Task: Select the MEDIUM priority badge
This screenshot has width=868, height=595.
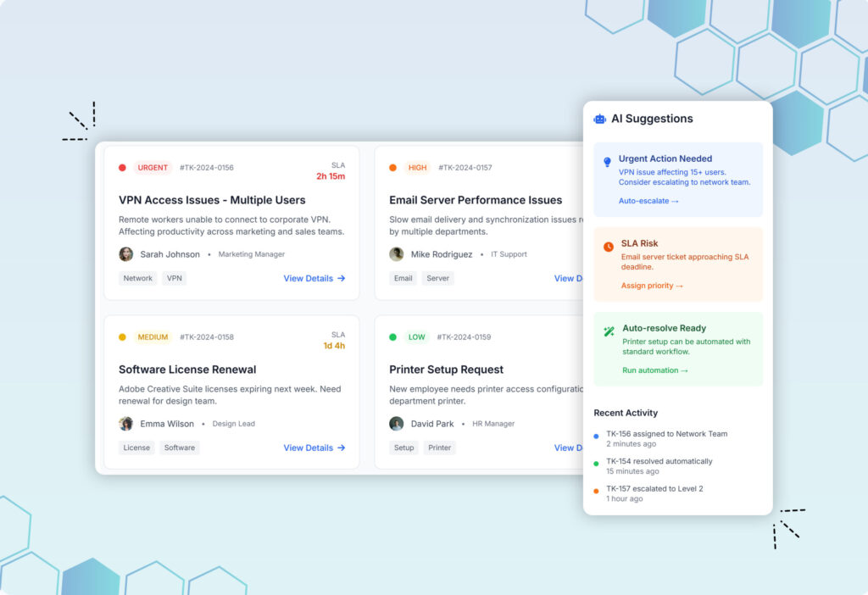Action: point(153,337)
